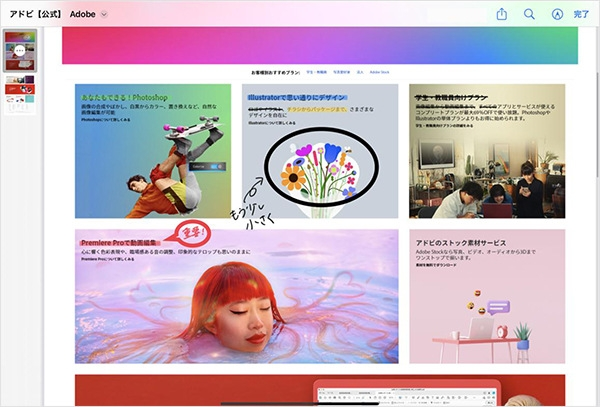Click the 学生・教職員 plan link
Screen dimensions: 600x407
[316, 72]
